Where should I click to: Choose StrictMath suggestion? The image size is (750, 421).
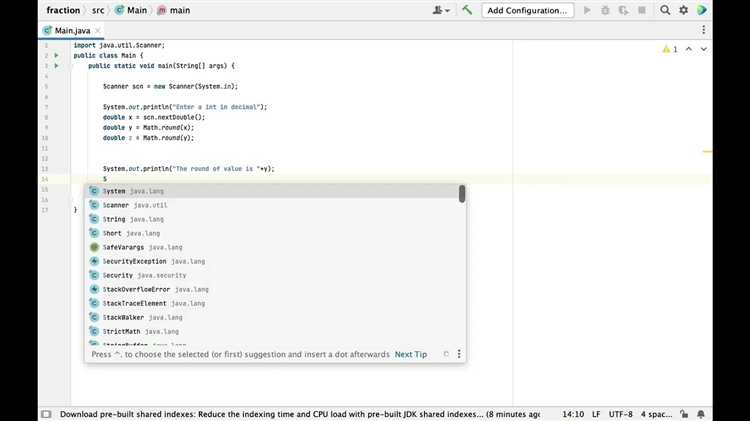pyautogui.click(x=272, y=331)
